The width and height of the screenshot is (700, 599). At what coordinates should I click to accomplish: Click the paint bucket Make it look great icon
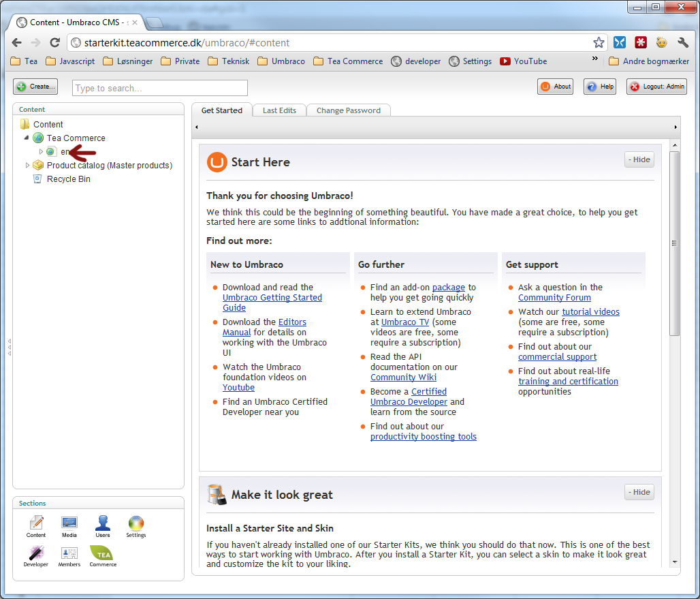[x=217, y=495]
